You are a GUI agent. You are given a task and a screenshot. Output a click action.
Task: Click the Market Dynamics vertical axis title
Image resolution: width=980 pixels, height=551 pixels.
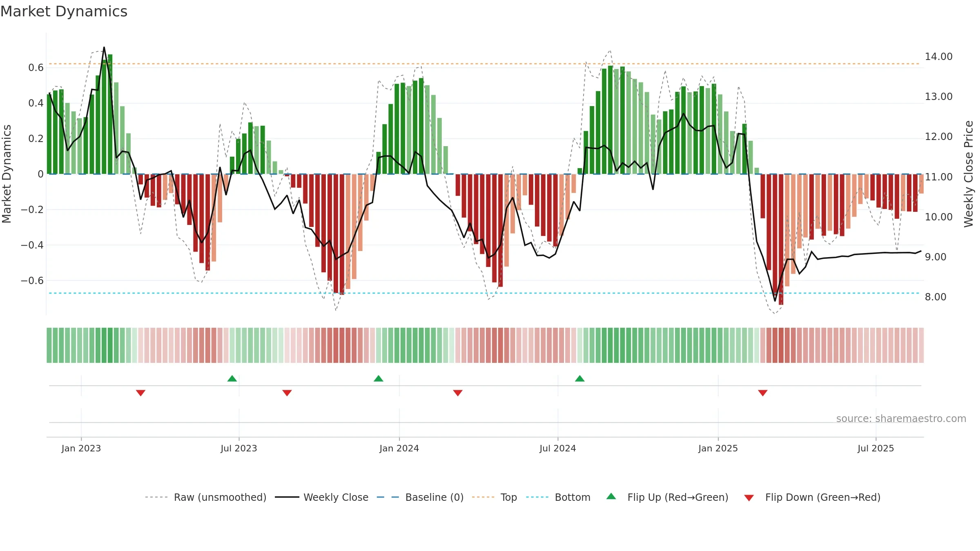pyautogui.click(x=7, y=174)
